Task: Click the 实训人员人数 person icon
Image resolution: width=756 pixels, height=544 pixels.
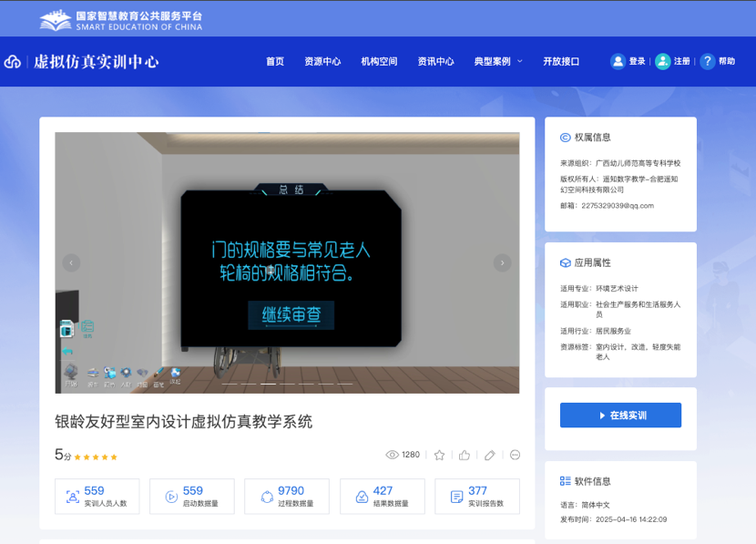Action: click(73, 497)
